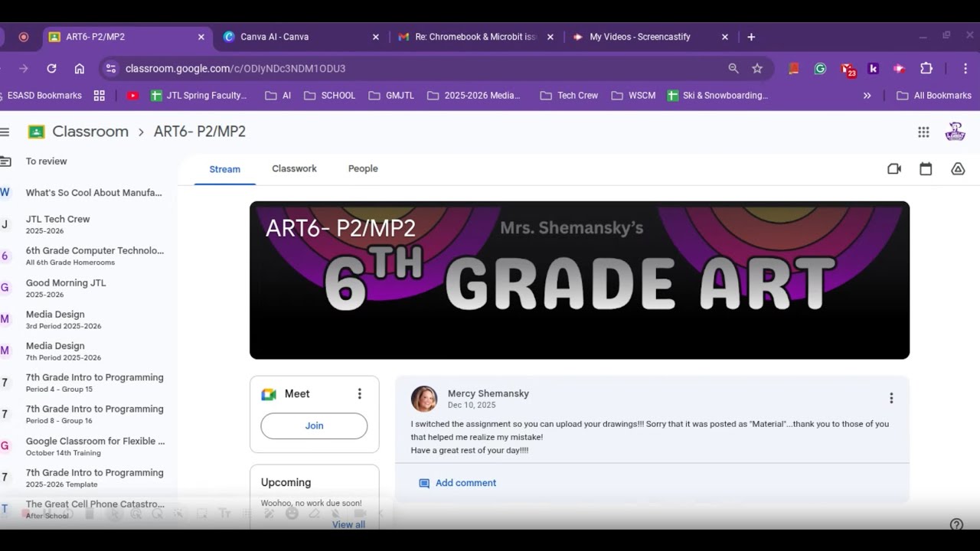The height and width of the screenshot is (551, 980).
Task: Expand the WSCM bookmarks folder
Action: click(633, 96)
